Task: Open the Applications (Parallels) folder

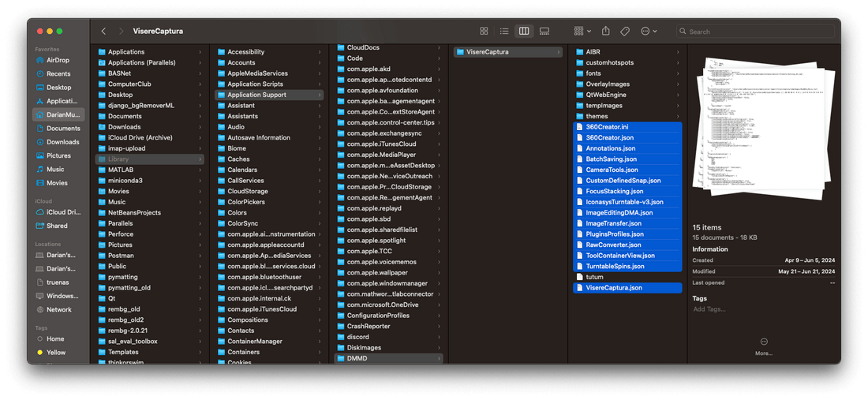Action: point(149,62)
